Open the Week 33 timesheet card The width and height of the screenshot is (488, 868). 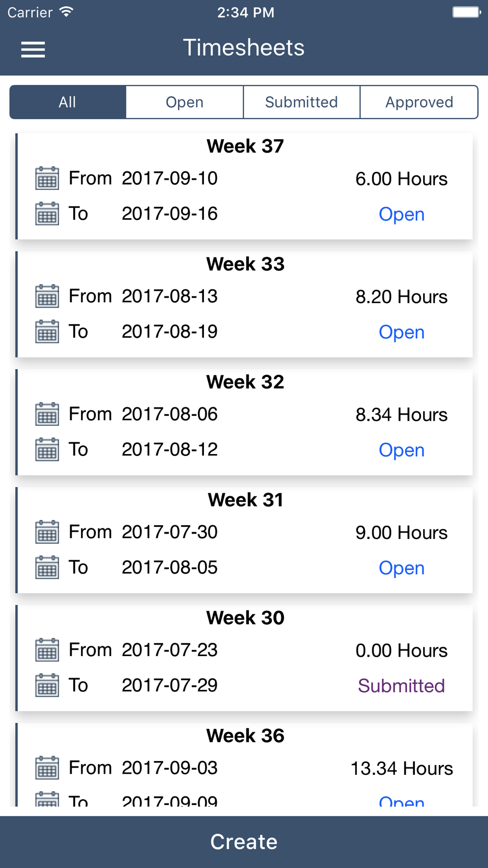pos(245,304)
